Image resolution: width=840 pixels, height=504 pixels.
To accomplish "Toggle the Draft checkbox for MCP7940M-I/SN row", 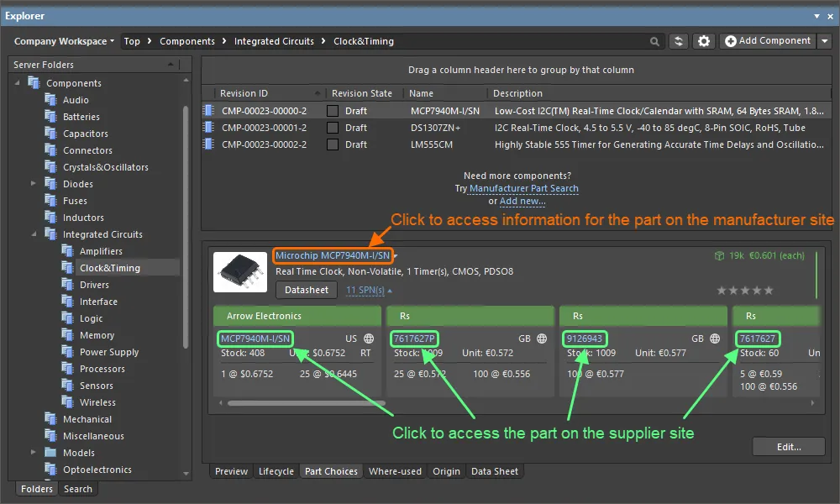I will pos(333,111).
